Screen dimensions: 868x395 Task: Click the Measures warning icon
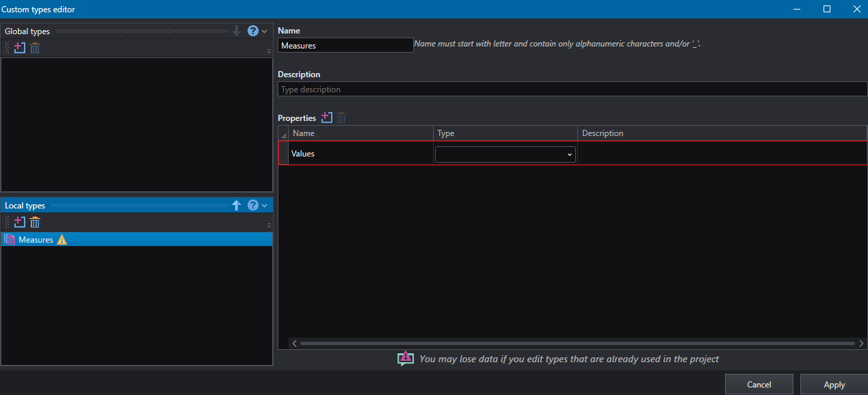pyautogui.click(x=62, y=239)
